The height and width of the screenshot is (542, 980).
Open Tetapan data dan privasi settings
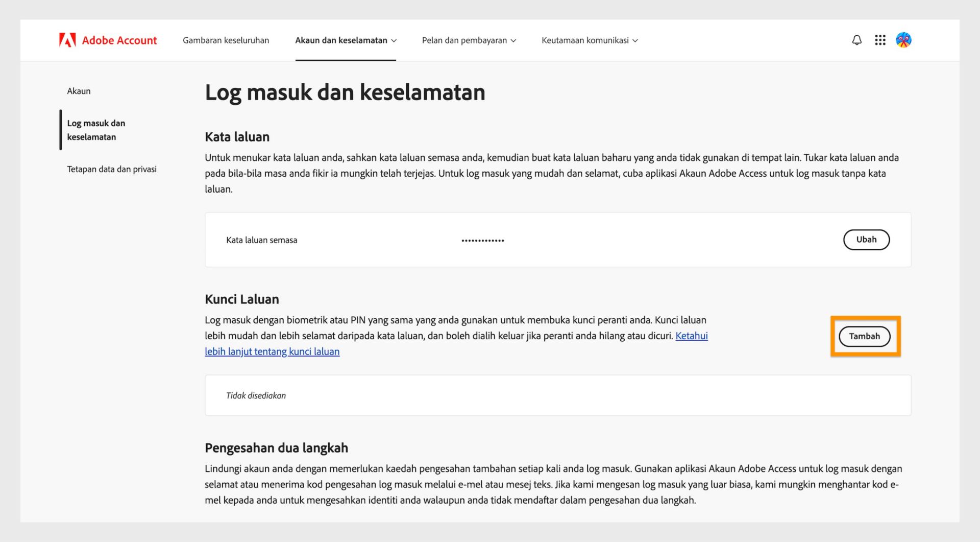coord(111,169)
